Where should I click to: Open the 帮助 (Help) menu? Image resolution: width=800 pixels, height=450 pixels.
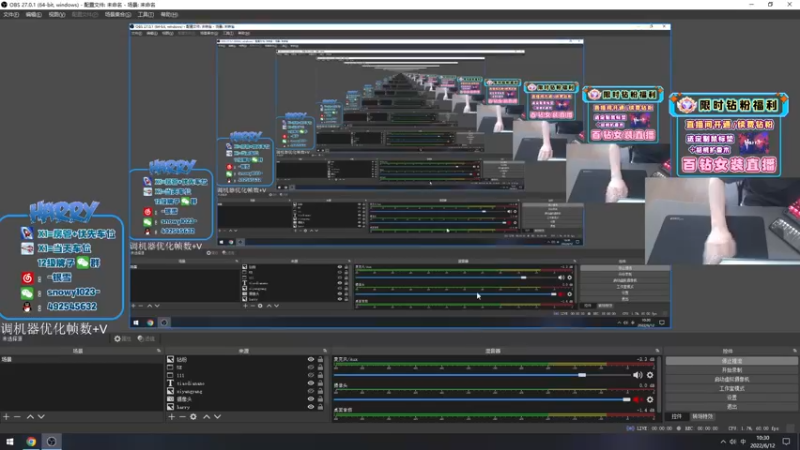coord(169,15)
